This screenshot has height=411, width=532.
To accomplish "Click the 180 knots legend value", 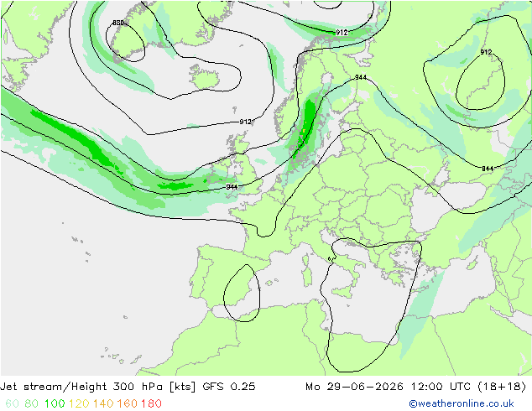I will (151, 403).
